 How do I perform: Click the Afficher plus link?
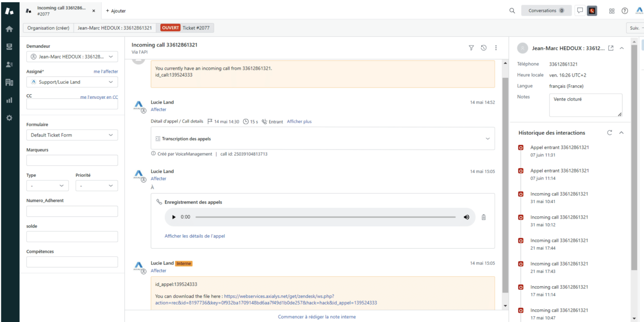coord(299,122)
